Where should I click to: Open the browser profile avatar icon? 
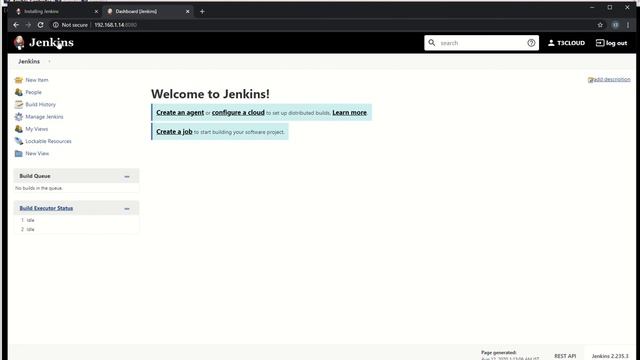[x=615, y=25]
